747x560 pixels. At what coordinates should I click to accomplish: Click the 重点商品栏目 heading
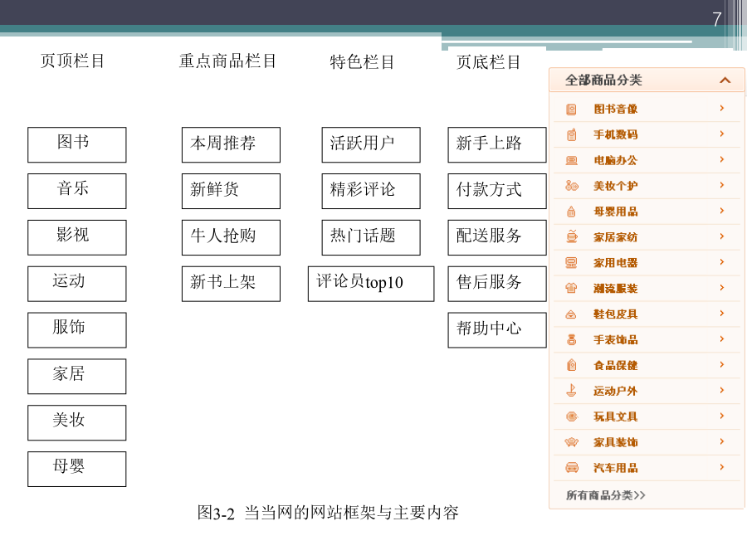click(x=227, y=61)
